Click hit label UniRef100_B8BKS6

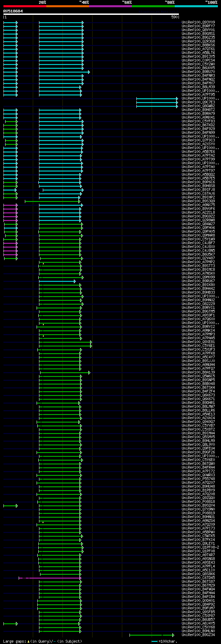point(198,45)
